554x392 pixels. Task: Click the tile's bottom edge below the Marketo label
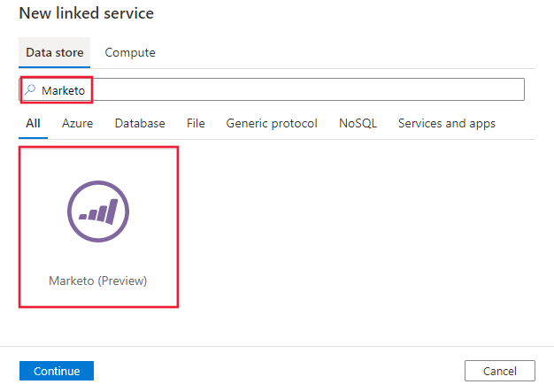click(x=98, y=301)
